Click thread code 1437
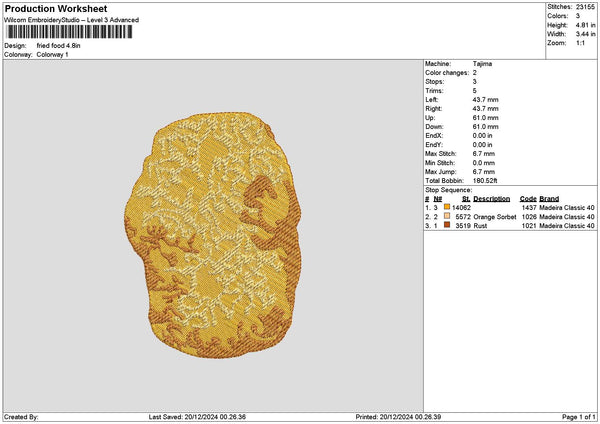 tap(529, 208)
